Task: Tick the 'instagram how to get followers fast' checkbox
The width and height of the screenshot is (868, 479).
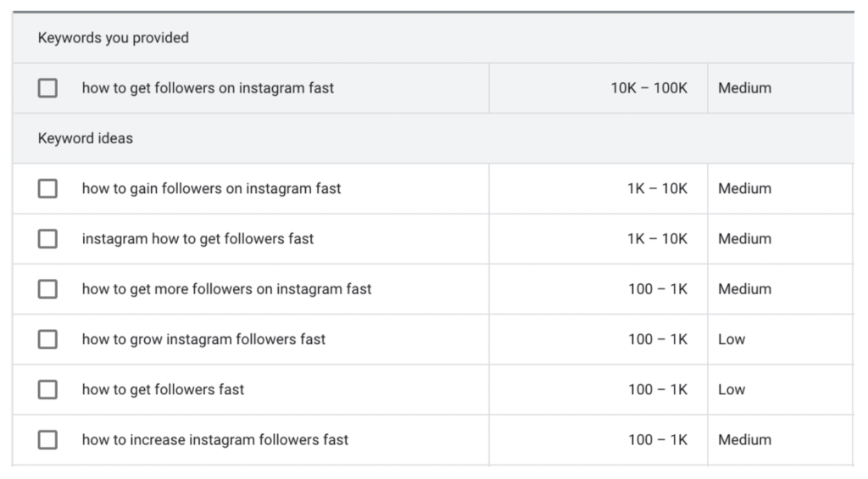Action: (x=47, y=239)
